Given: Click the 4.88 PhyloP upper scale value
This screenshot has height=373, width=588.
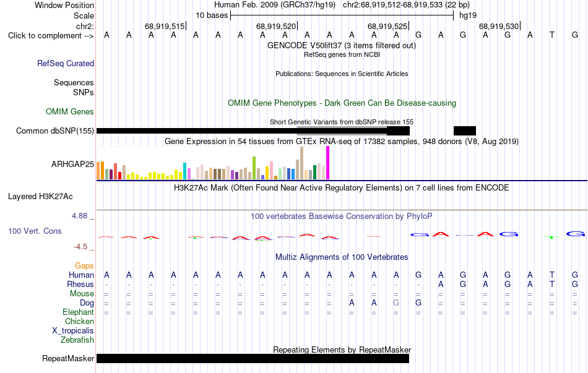Looking at the screenshot, I should pyautogui.click(x=79, y=216).
